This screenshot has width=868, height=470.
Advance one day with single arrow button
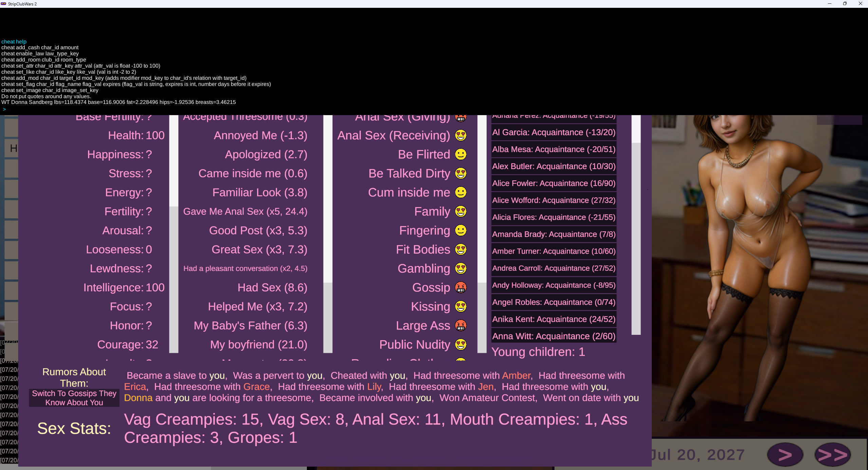coord(785,454)
